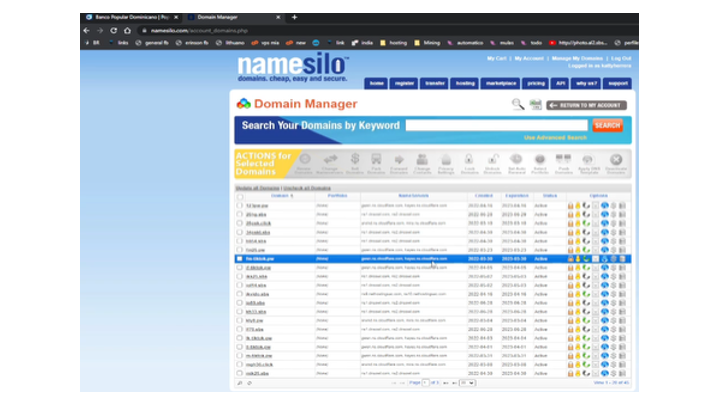The width and height of the screenshot is (720, 405).
Task: Click the Lock Domains padlock icon
Action: coord(469,159)
